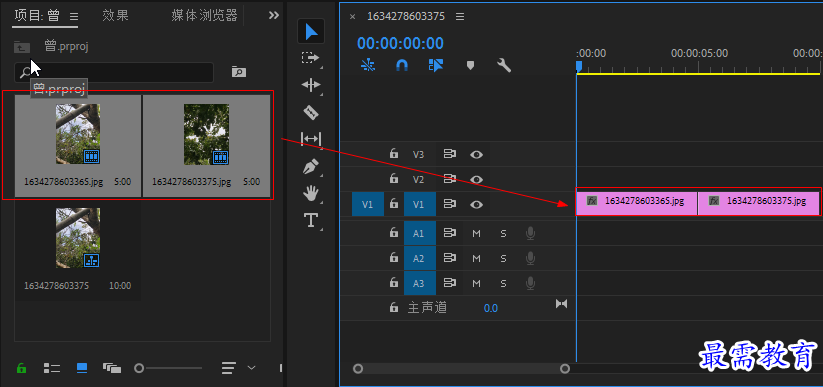Screen dimensions: 823x387
Task: Mute audio track A2
Action: [x=477, y=258]
